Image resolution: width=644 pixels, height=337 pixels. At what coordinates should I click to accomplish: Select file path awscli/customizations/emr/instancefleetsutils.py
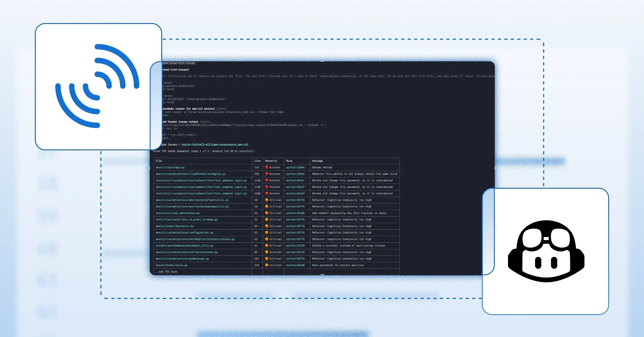point(192,200)
